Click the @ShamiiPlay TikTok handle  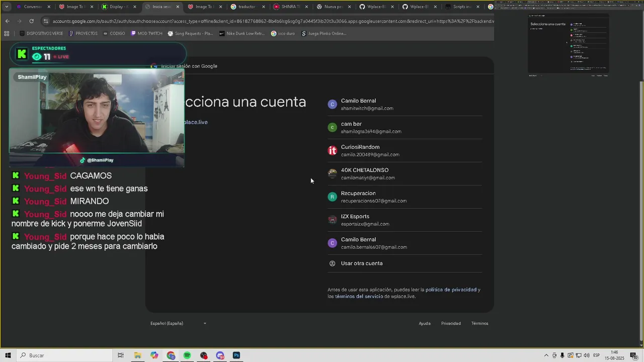[100, 160]
